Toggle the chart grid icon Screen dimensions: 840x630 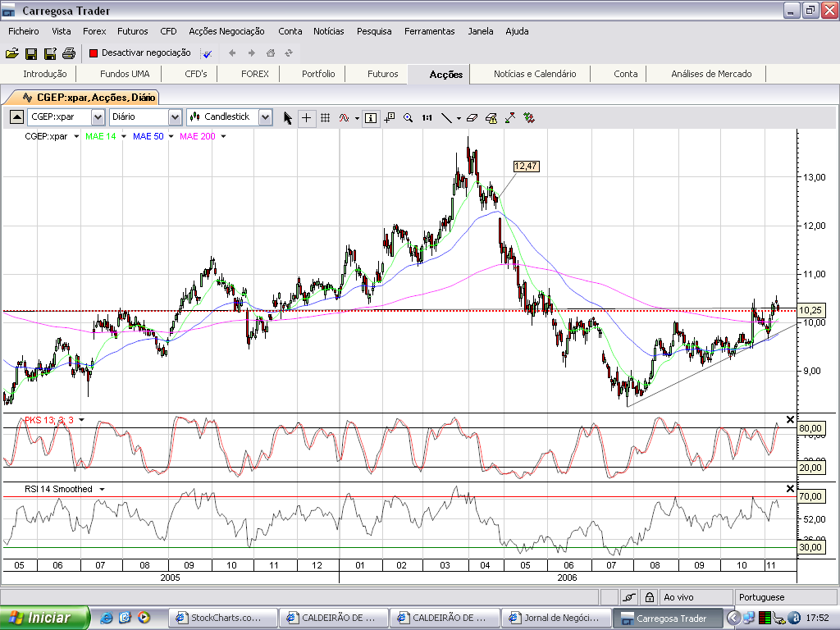coord(325,117)
